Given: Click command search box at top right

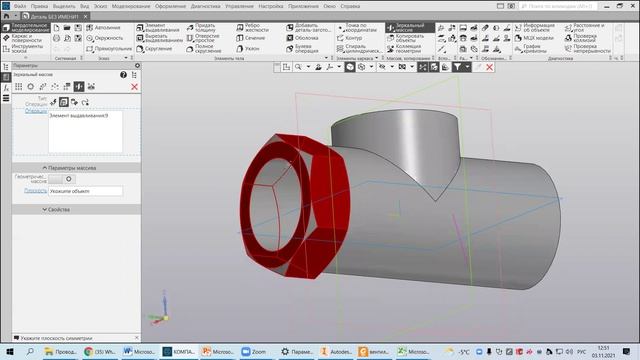Looking at the screenshot, I should [x=559, y=6].
